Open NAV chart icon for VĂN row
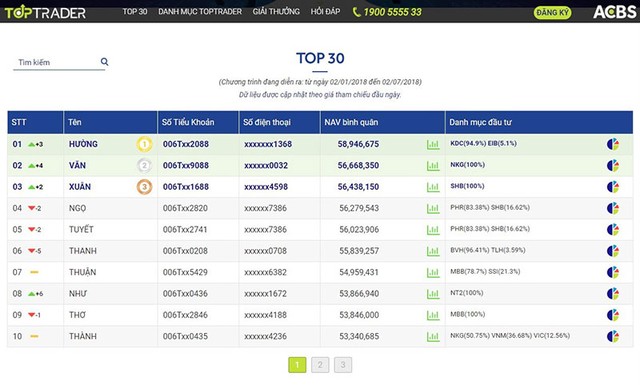This screenshot has height=385, width=640. tap(433, 166)
